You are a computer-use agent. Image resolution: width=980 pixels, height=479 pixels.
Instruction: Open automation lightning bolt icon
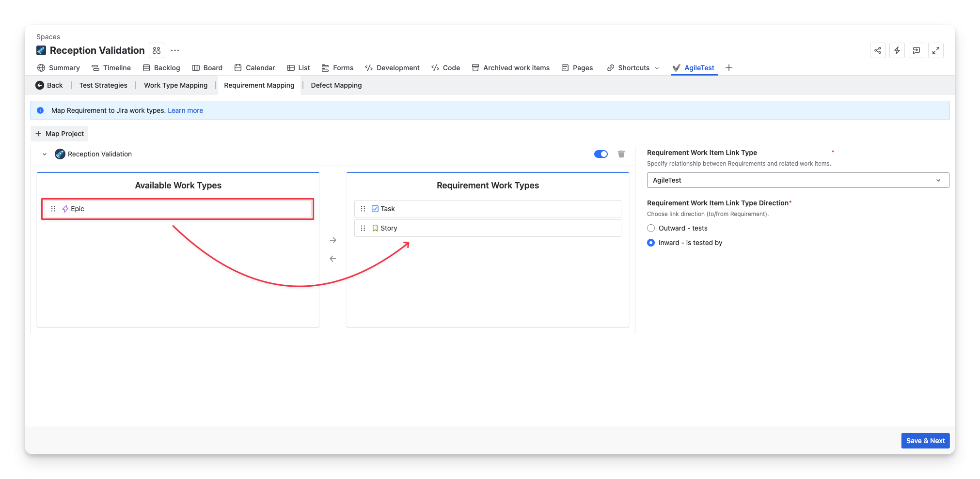897,50
